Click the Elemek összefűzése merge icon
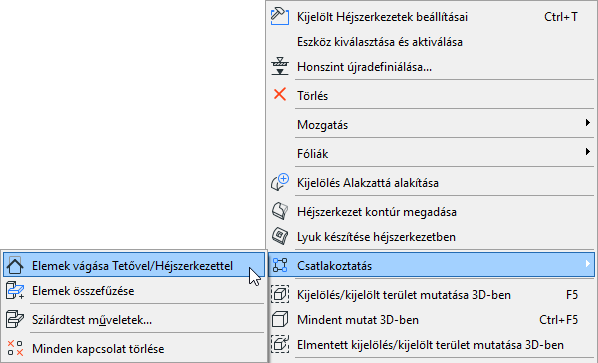598x363 pixels. coord(15,291)
